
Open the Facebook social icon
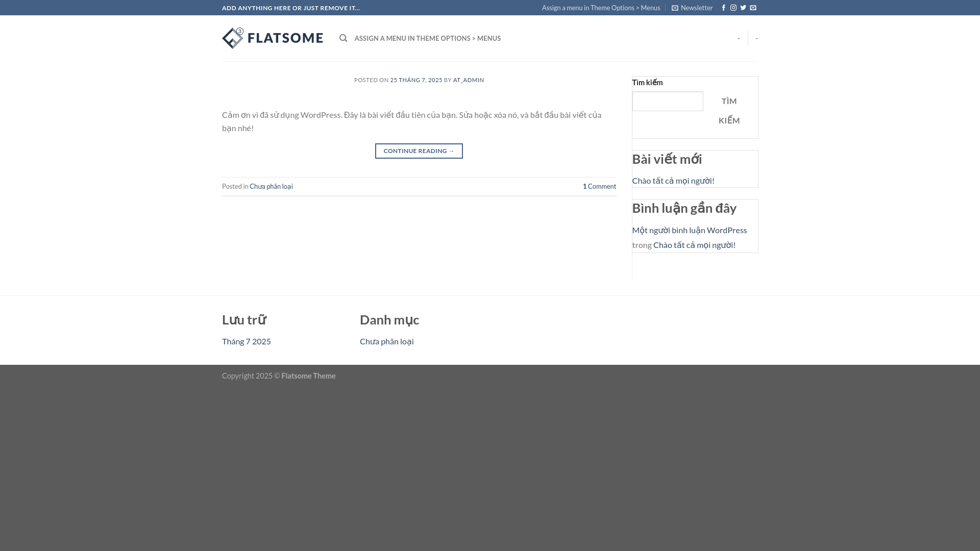[723, 8]
